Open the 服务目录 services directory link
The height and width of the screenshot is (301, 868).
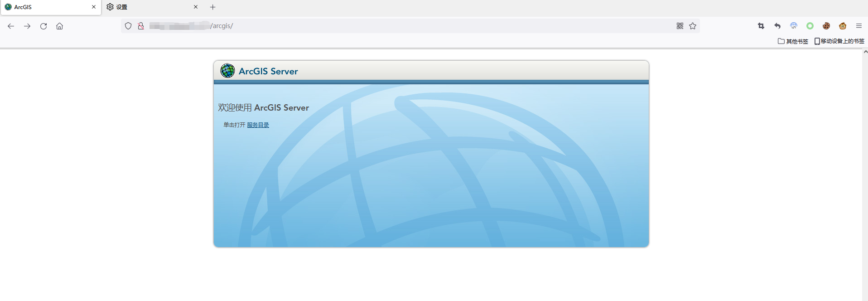258,125
